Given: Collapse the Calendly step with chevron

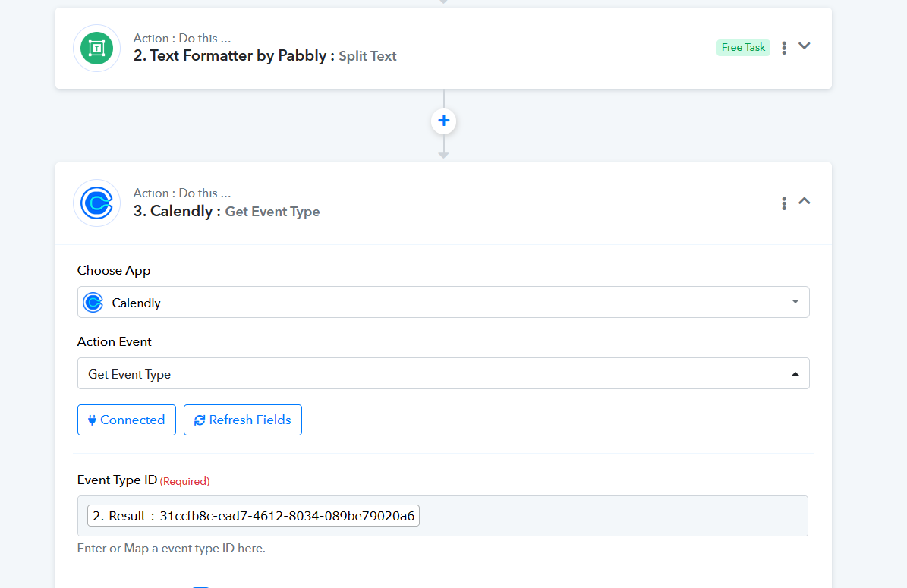Looking at the screenshot, I should tap(804, 201).
